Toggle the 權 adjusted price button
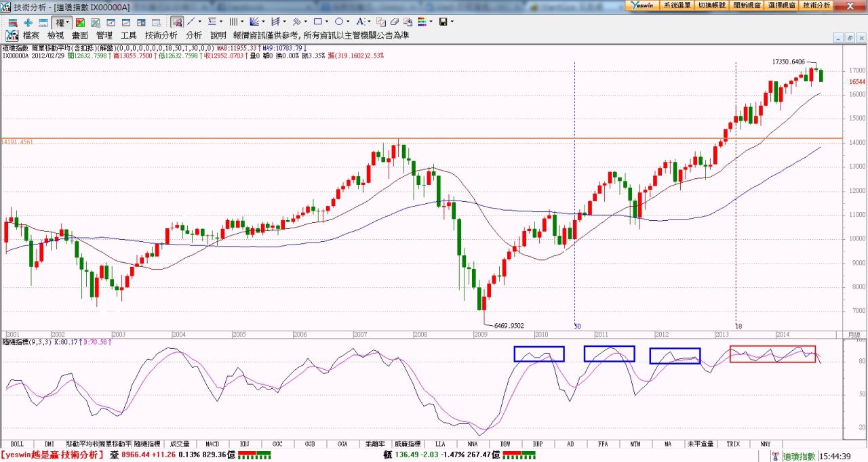Screen dimensions: 868x462 [x=60, y=22]
